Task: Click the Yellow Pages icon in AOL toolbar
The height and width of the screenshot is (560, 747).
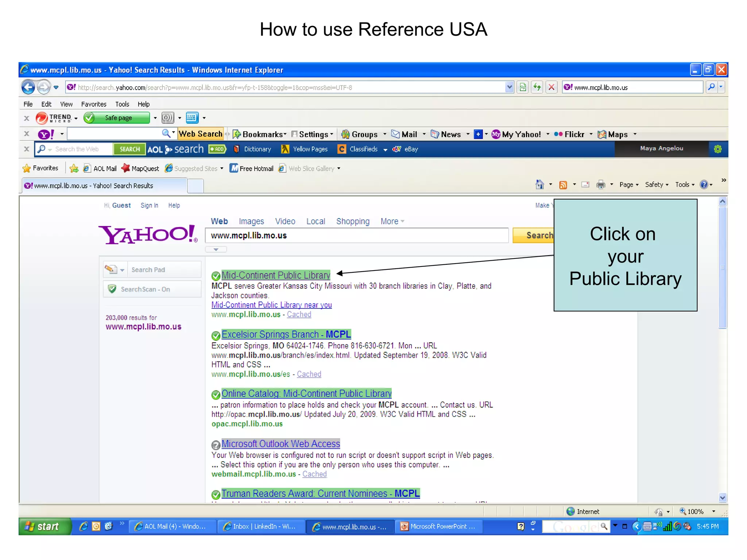Action: 285,149
